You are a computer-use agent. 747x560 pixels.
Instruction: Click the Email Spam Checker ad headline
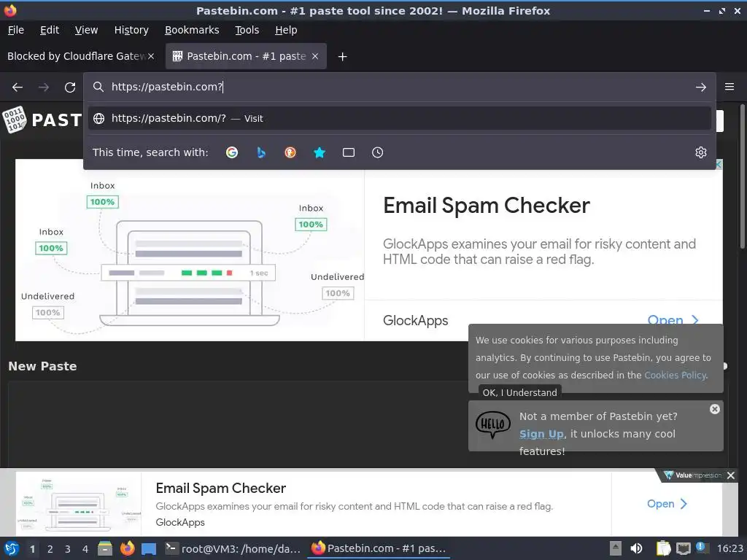pyautogui.click(x=487, y=206)
